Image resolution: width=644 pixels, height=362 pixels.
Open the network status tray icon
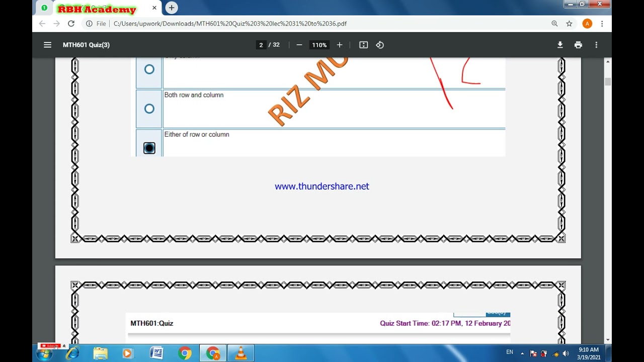(x=555, y=353)
